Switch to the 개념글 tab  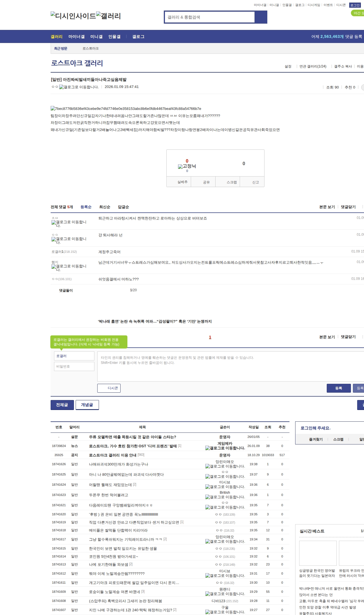point(87,405)
